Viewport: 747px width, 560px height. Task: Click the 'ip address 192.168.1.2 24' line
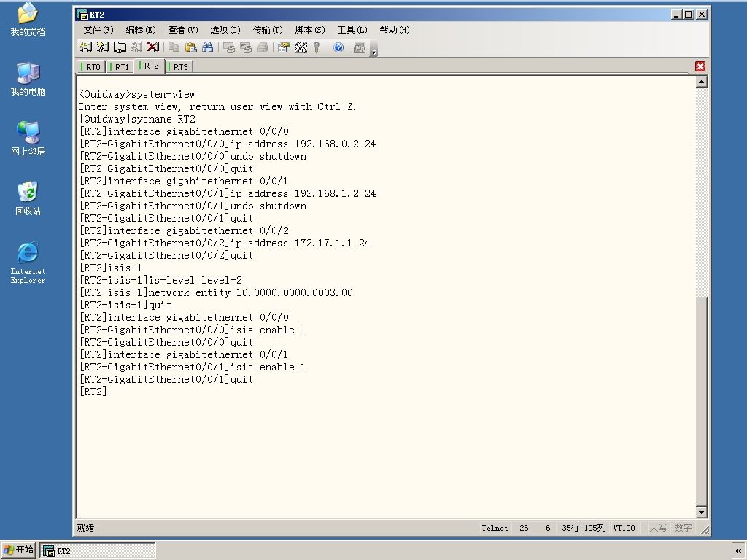click(228, 193)
